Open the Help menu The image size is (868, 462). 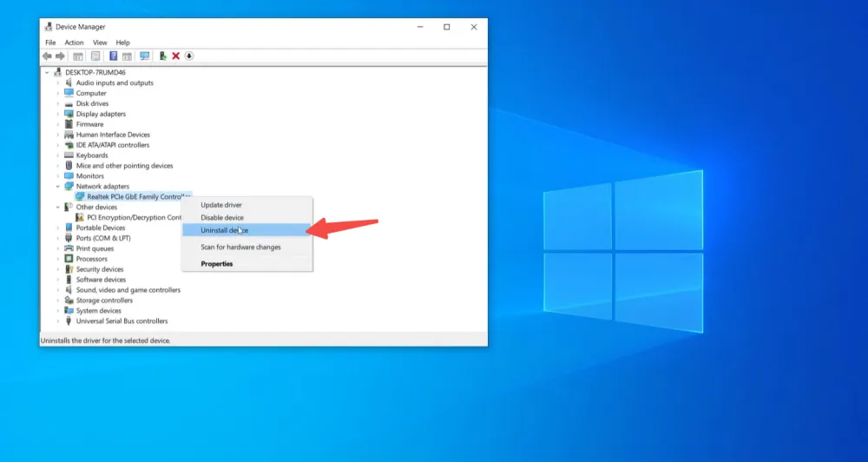(123, 43)
